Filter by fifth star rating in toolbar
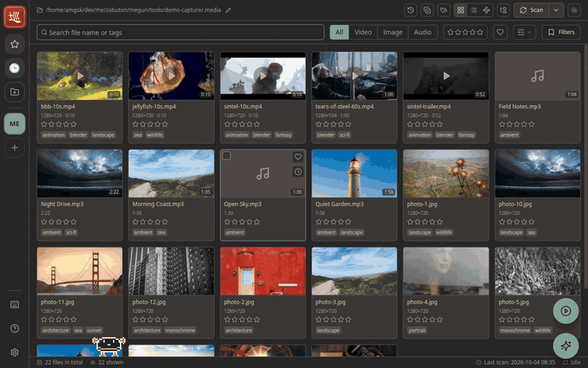Viewport: 588px width, 368px height. point(480,32)
